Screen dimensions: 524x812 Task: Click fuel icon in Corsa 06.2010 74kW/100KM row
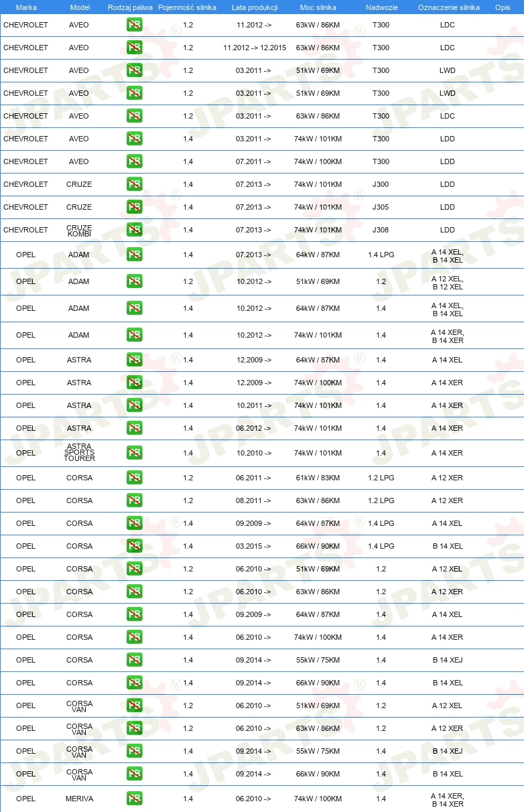[x=134, y=637]
